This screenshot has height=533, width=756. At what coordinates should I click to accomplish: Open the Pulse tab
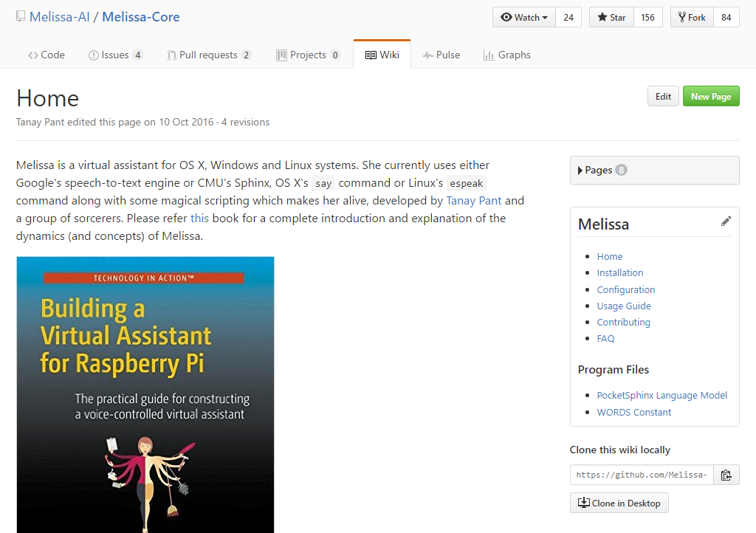pos(441,55)
